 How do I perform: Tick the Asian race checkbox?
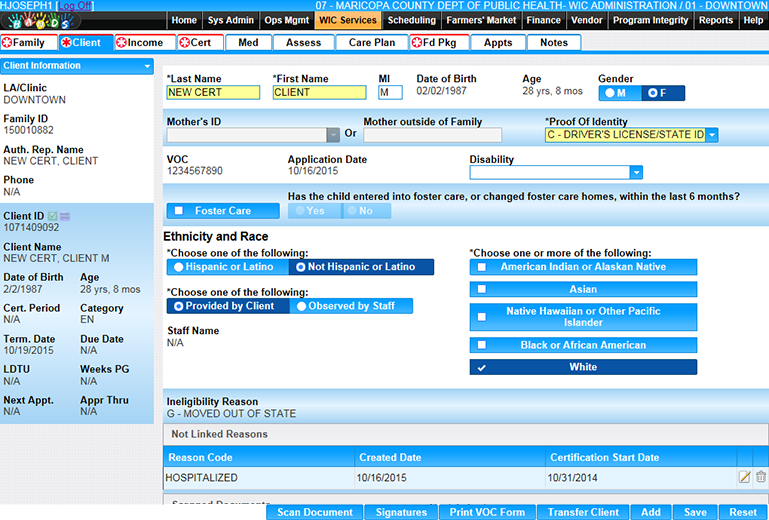[x=482, y=289]
